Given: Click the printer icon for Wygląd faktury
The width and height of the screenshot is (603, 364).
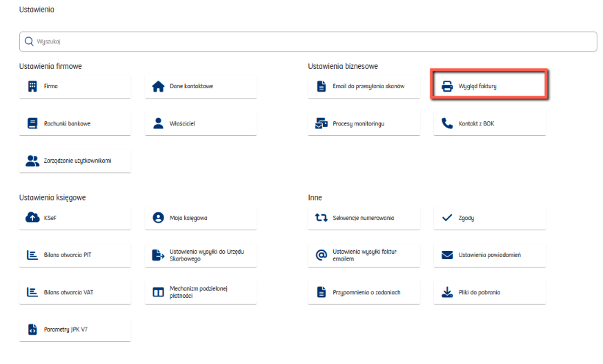Looking at the screenshot, I should point(447,86).
